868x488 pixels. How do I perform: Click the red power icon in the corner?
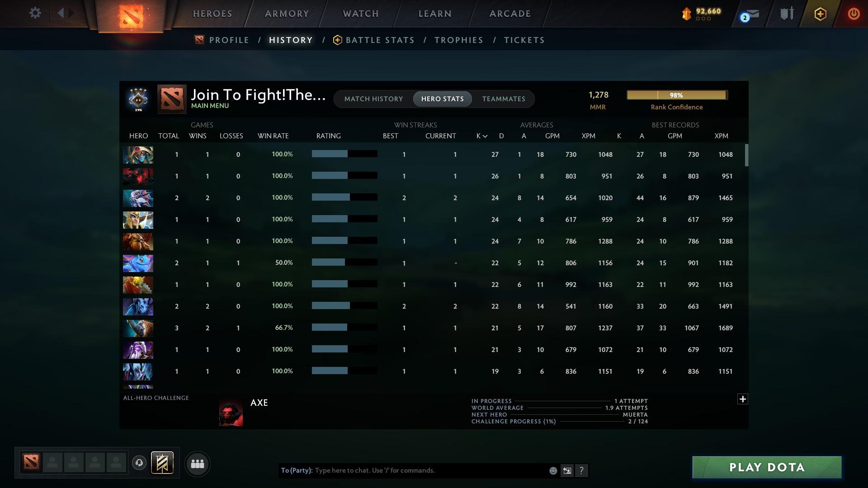pos(854,14)
